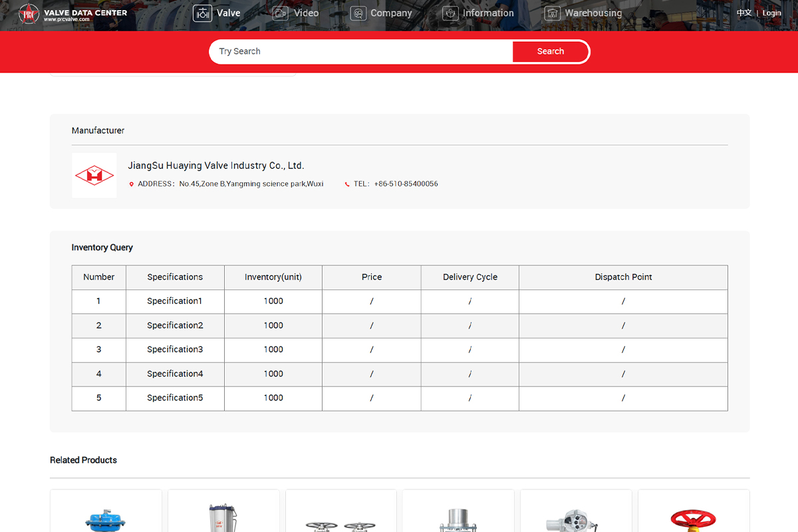
Task: Open the Login link
Action: click(x=771, y=13)
